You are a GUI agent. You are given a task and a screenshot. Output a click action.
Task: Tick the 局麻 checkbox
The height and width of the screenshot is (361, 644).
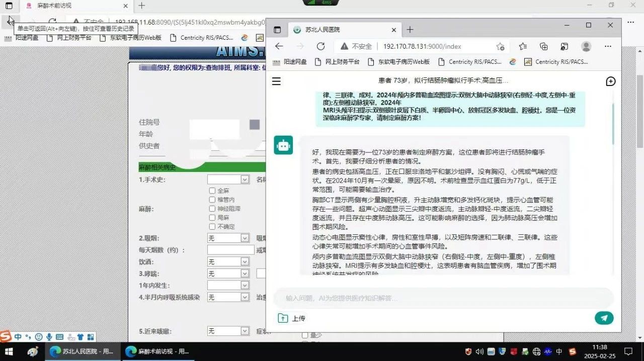pyautogui.click(x=213, y=218)
